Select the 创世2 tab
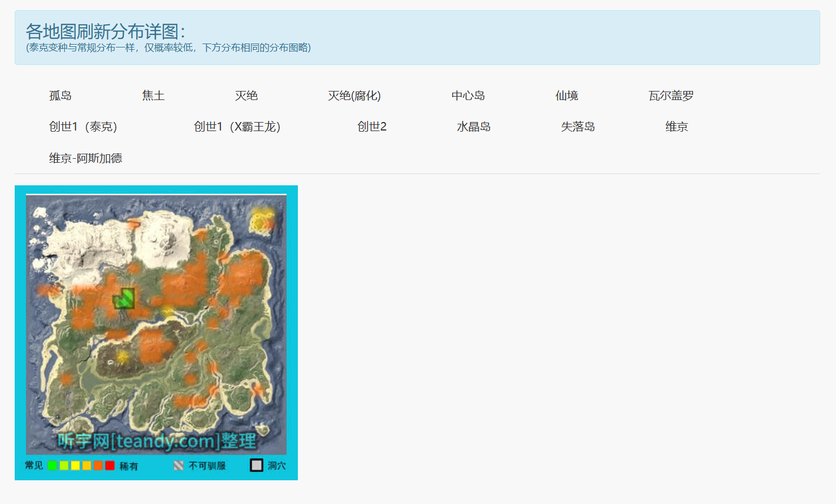Screen dimensions: 836x504 click(x=372, y=127)
